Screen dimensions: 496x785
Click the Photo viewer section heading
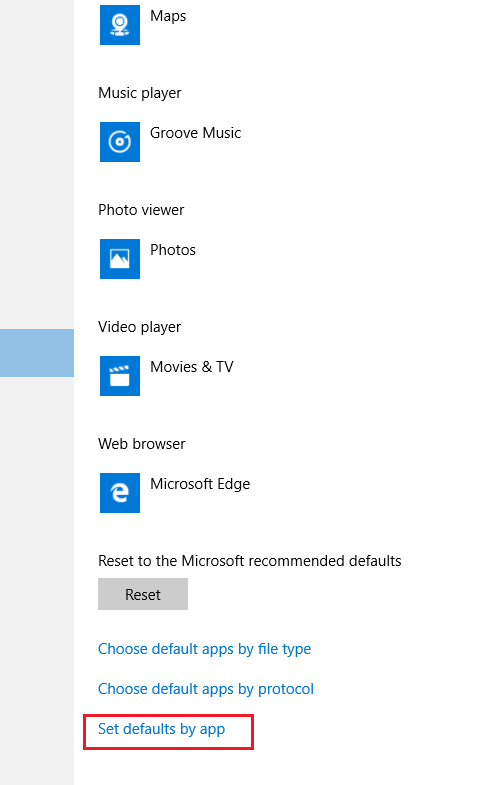(x=141, y=210)
